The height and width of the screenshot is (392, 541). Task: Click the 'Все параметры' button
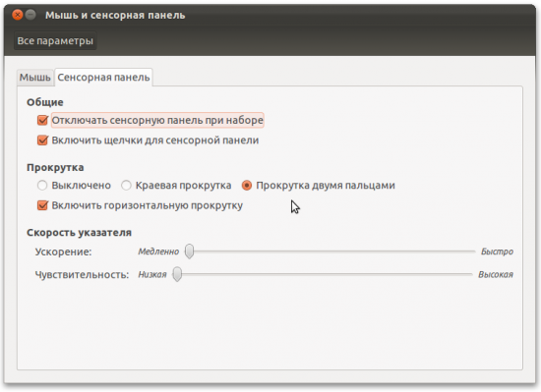click(55, 40)
